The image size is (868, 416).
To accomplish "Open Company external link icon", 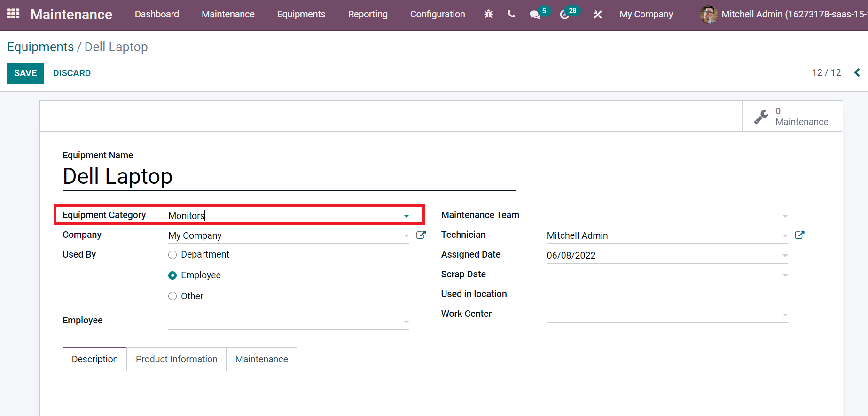I will (x=421, y=235).
